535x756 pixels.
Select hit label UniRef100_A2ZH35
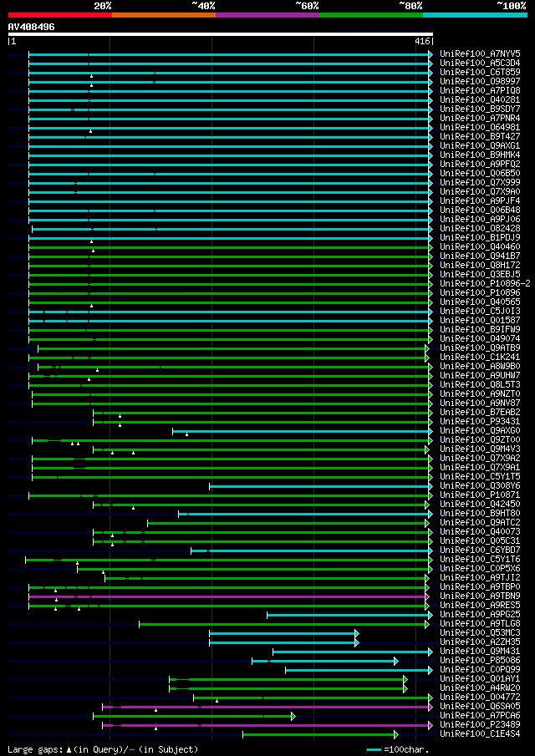[480, 642]
